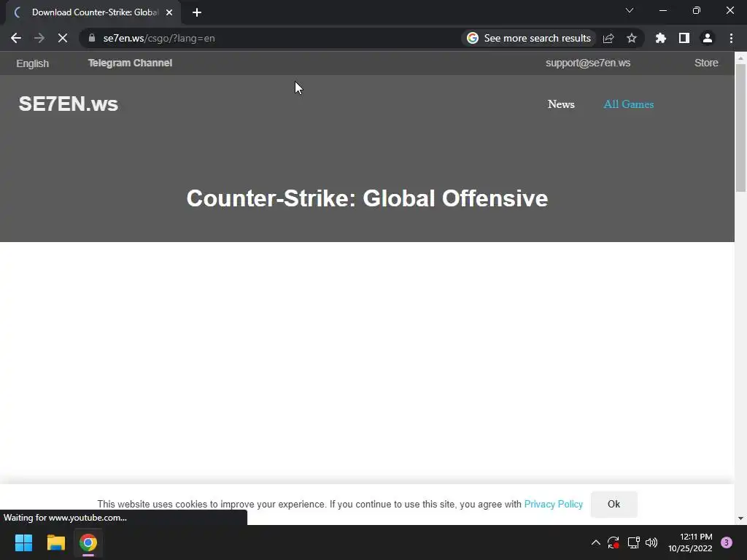Click the sync status tray icon
The height and width of the screenshot is (560, 747).
614,542
